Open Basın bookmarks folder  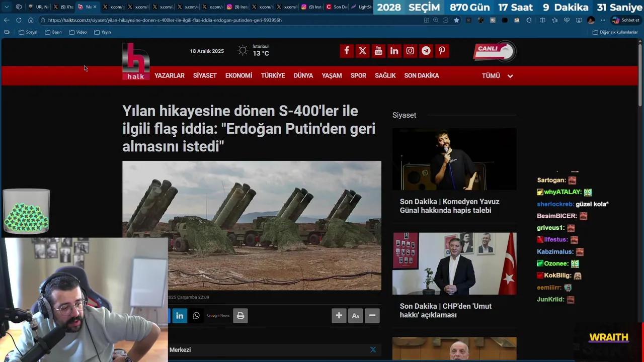pos(53,32)
